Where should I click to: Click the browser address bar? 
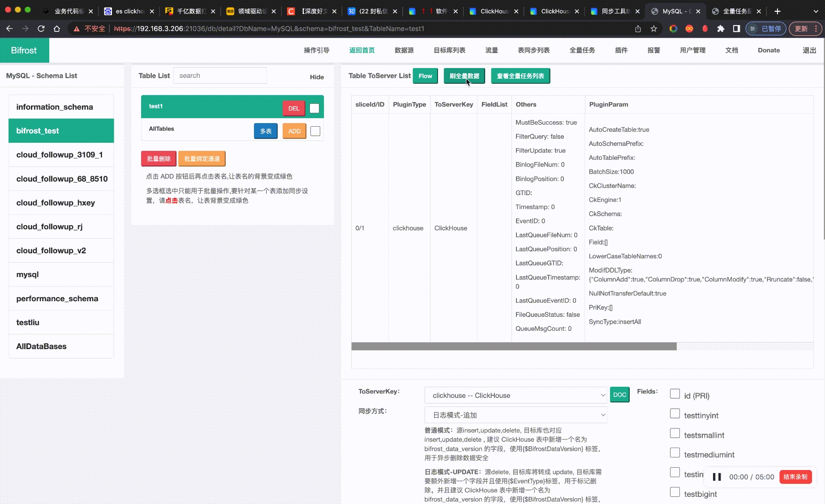(x=349, y=29)
